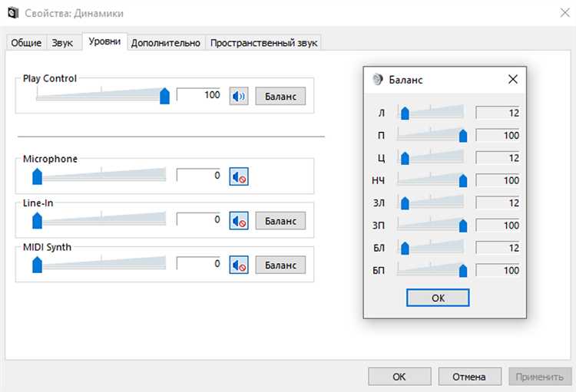Open Баланс for MIDI Synth
576x392 pixels.
click(x=280, y=265)
